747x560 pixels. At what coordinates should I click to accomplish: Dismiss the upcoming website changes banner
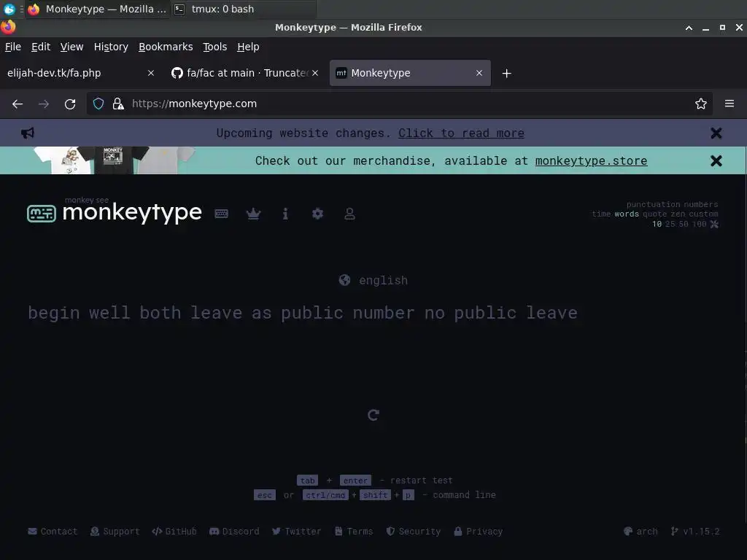pos(716,133)
